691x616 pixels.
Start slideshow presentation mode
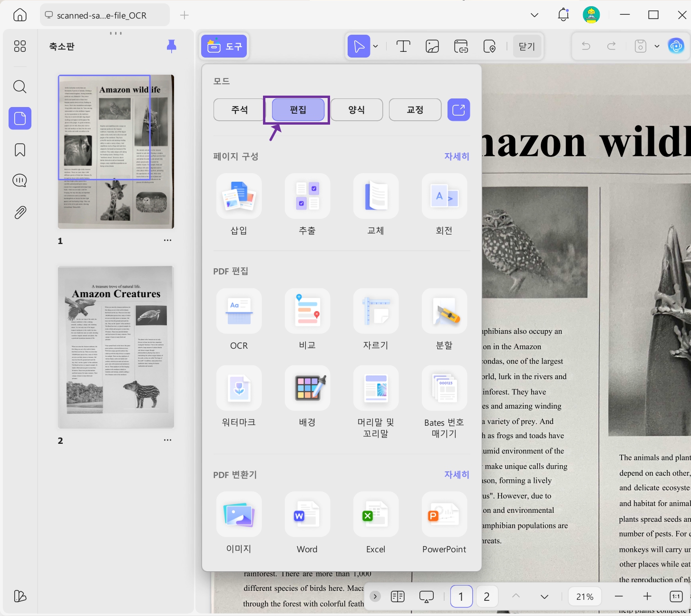(427, 596)
